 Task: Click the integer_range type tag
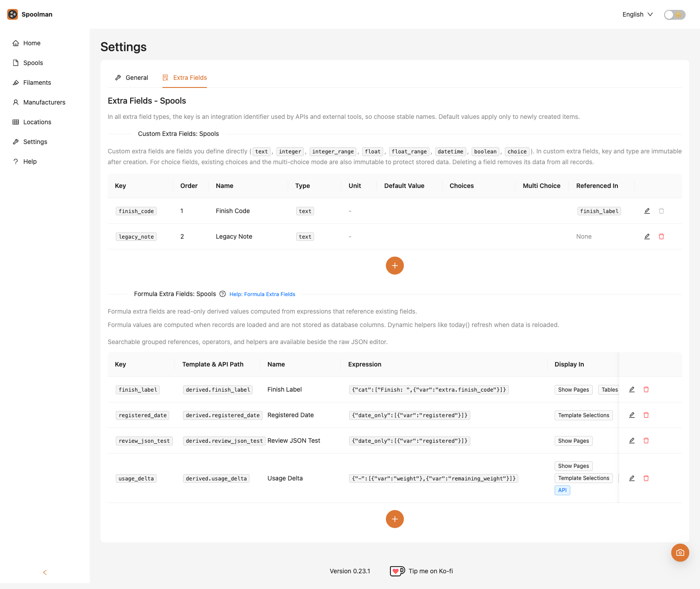tap(333, 152)
